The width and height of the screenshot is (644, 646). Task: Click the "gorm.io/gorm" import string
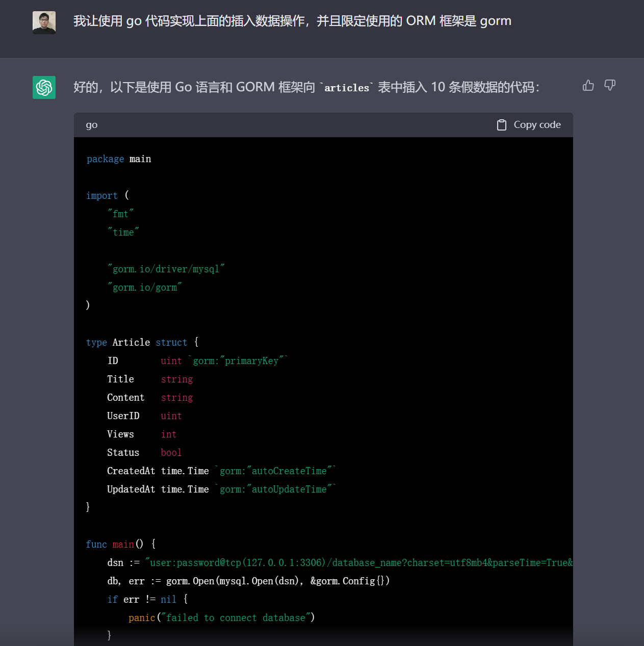[145, 287]
